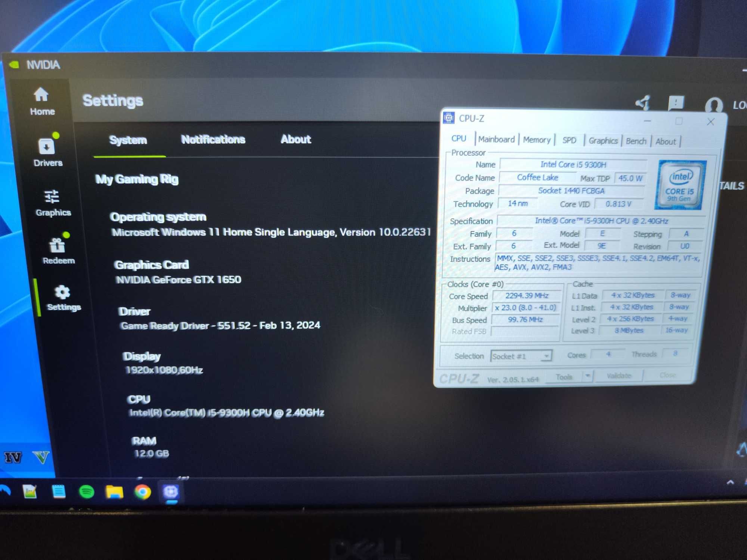Screen dimensions: 747x560
Task: Click the Code Name value Coffee Lake
Action: tap(537, 178)
